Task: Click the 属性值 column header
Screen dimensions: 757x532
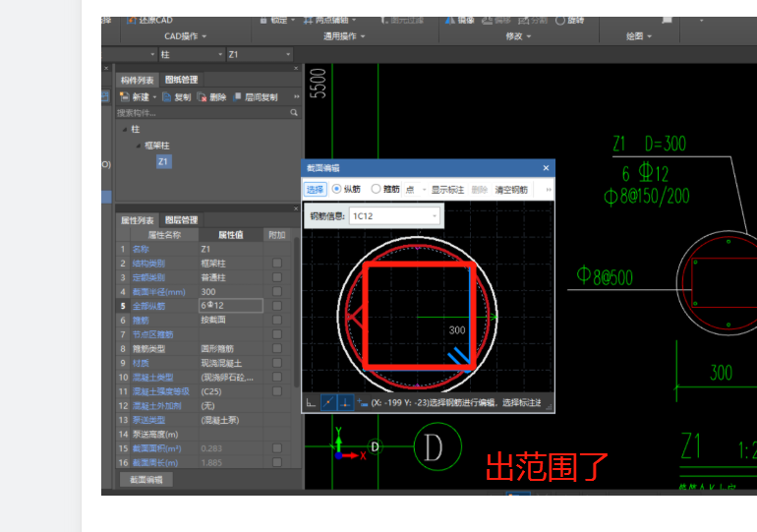Action: tap(231, 235)
